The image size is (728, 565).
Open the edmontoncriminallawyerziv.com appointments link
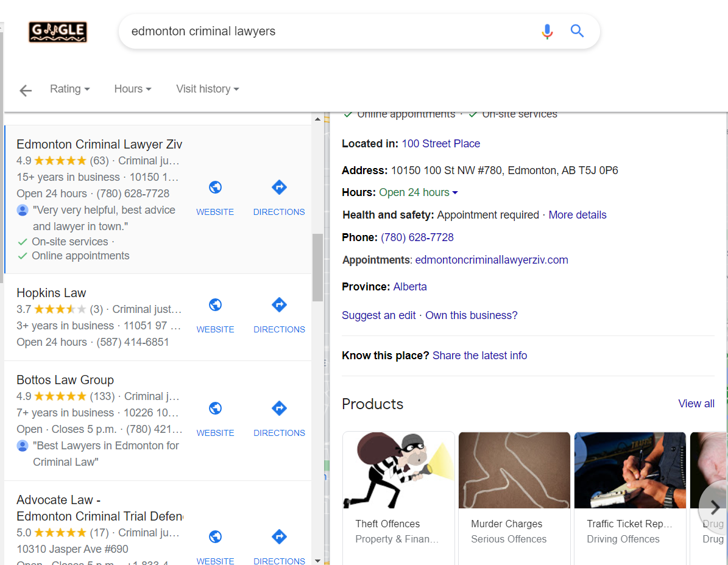491,260
